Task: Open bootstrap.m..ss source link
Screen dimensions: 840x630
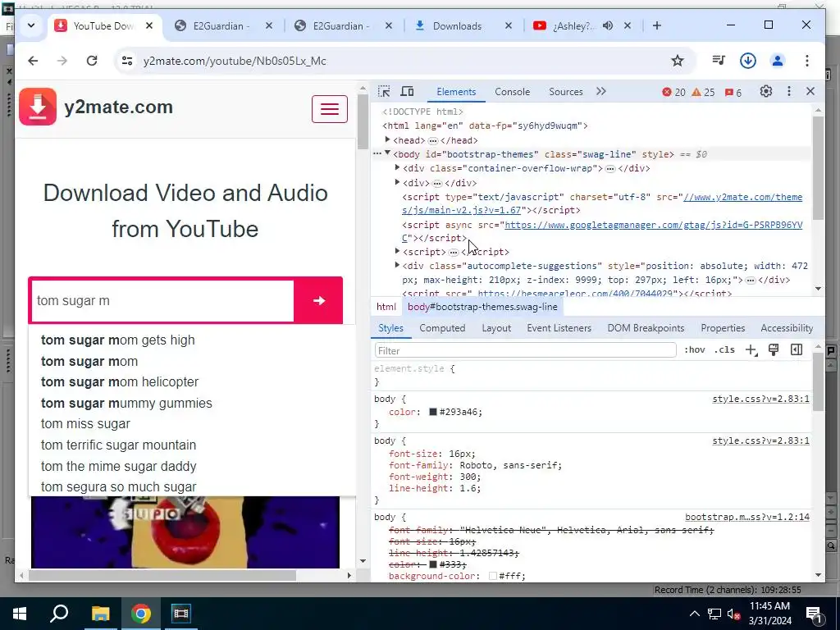Action: (x=747, y=517)
